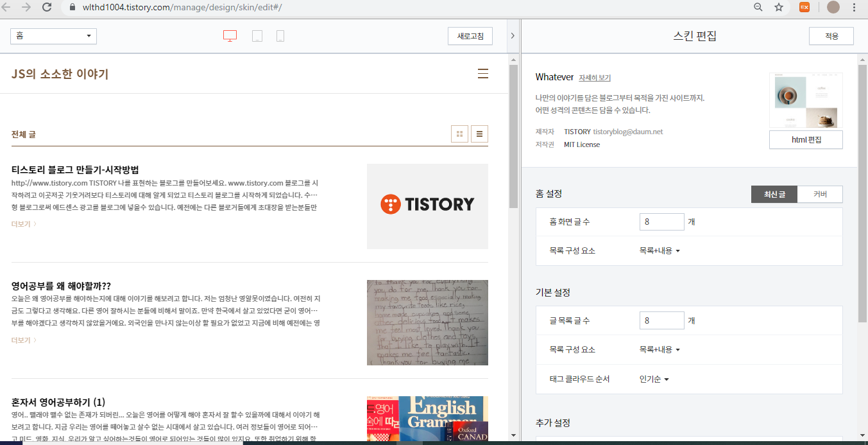
Task: Click the 글 목록 글 수 input field
Action: coord(662,320)
